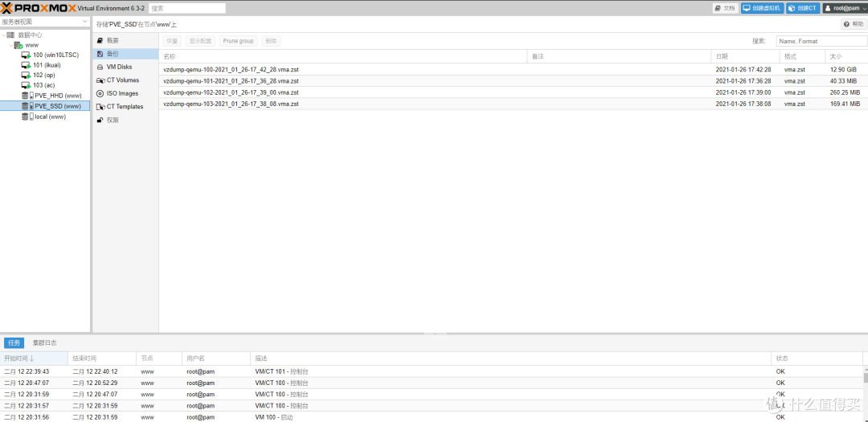
Task: Select VM 100 (win10LTSC) in the tree
Action: 55,55
